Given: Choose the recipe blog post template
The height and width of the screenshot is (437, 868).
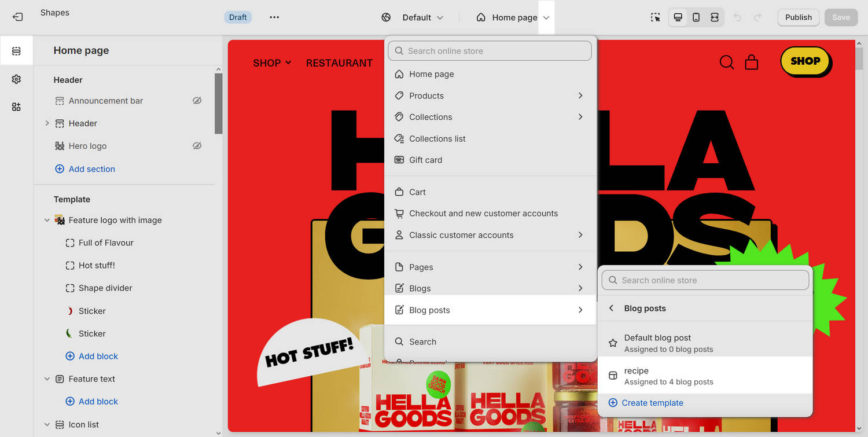Looking at the screenshot, I should coord(705,376).
